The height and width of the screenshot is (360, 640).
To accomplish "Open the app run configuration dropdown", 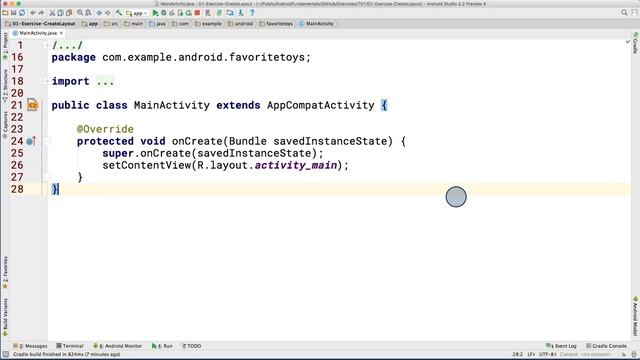I will 137,13.
